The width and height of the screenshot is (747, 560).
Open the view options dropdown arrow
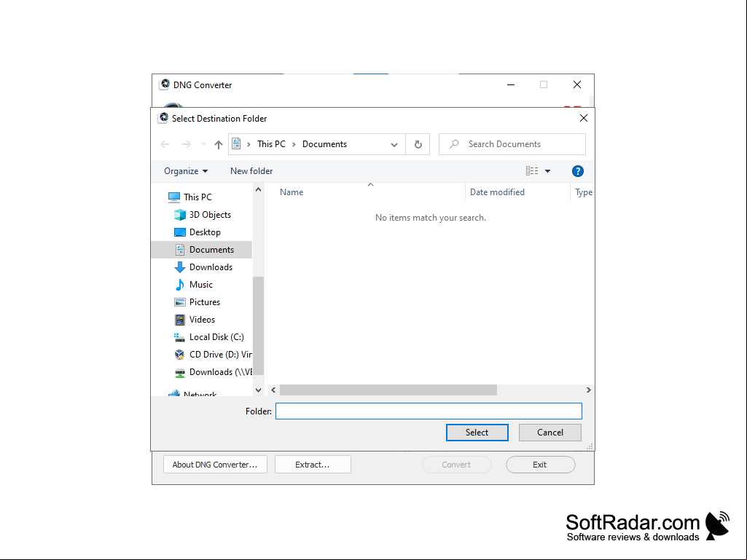point(548,171)
